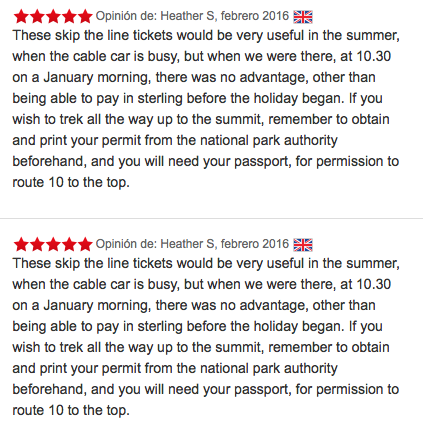Click the UK flag icon in top review

coord(303,17)
